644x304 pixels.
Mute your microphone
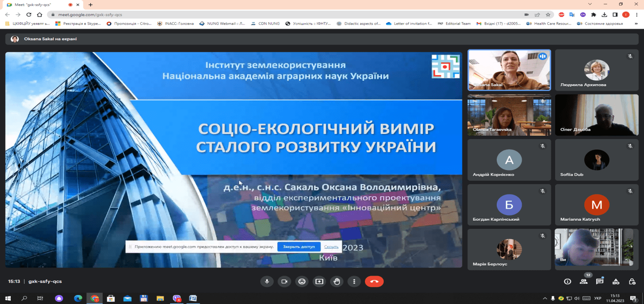coord(267,281)
